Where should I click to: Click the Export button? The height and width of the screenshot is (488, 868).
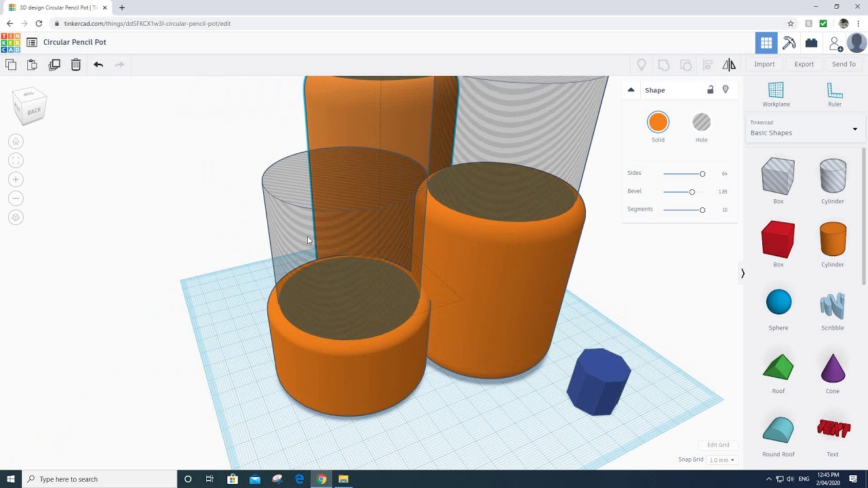tap(804, 64)
